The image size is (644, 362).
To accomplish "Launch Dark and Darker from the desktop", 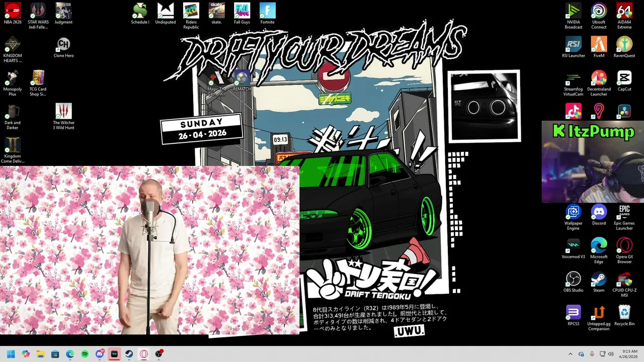I will click(x=13, y=117).
